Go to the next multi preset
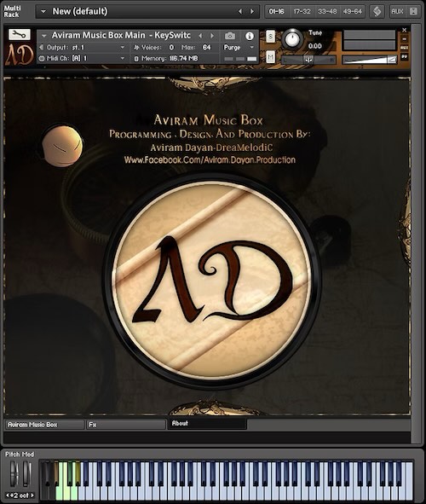The width and height of the screenshot is (426, 504). pyautogui.click(x=252, y=12)
